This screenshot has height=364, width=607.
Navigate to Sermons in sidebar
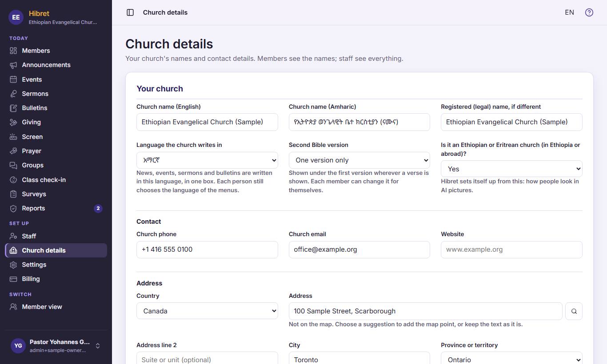pos(56,94)
